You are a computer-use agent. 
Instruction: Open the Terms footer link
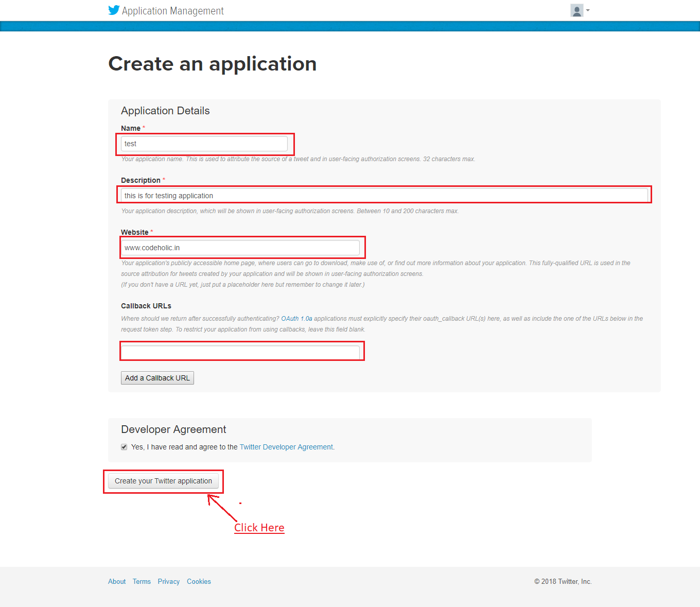[x=142, y=581]
